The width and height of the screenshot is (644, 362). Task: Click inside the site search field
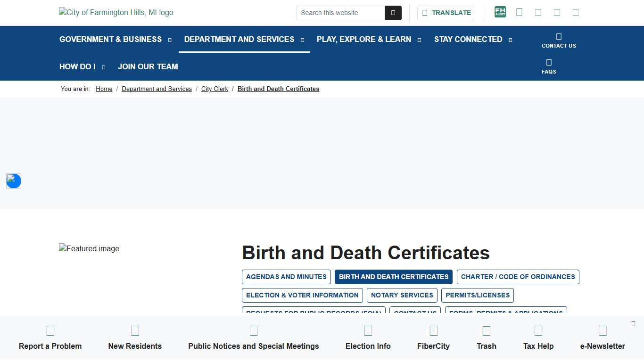point(340,13)
